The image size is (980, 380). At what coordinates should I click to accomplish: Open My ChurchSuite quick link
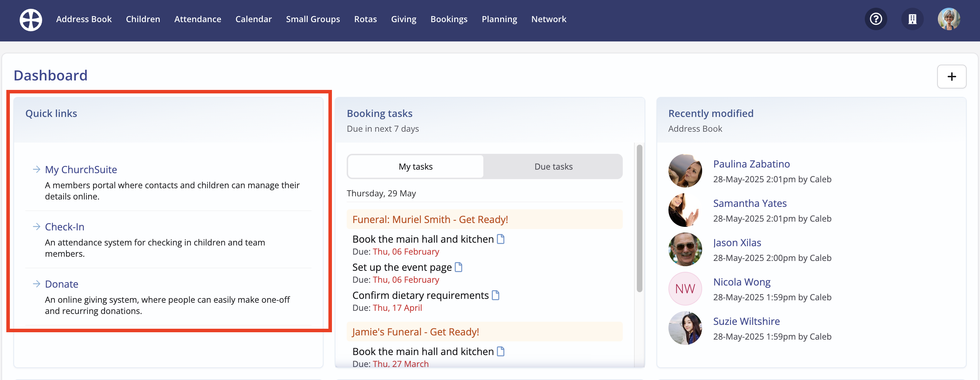click(81, 170)
